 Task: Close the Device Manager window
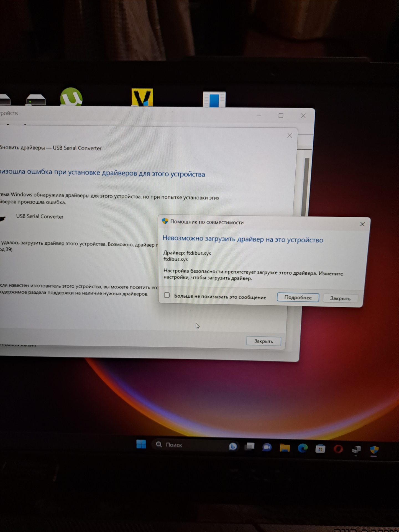(x=303, y=116)
